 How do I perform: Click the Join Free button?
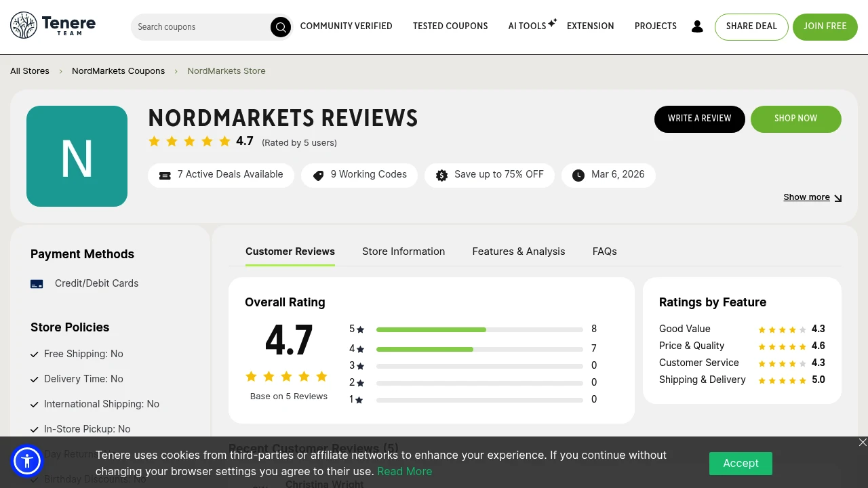[825, 26]
